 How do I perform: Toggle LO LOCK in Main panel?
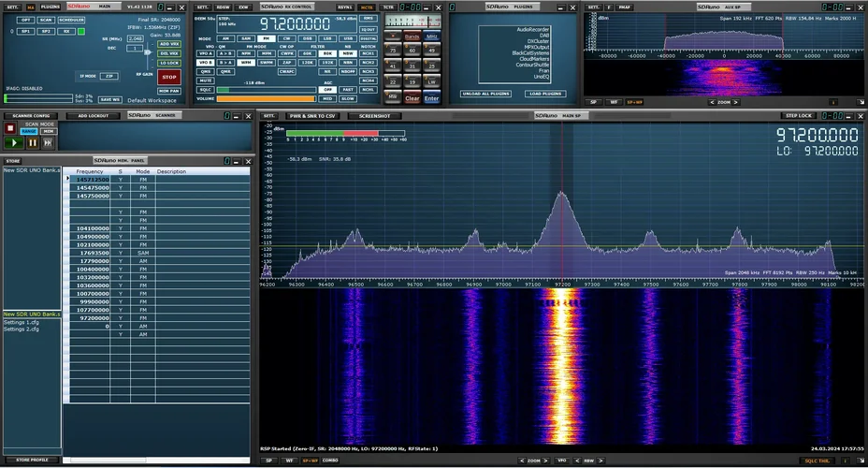tap(169, 63)
